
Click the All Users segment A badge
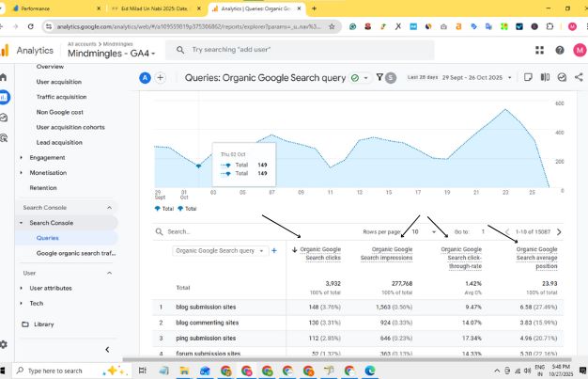(x=146, y=78)
